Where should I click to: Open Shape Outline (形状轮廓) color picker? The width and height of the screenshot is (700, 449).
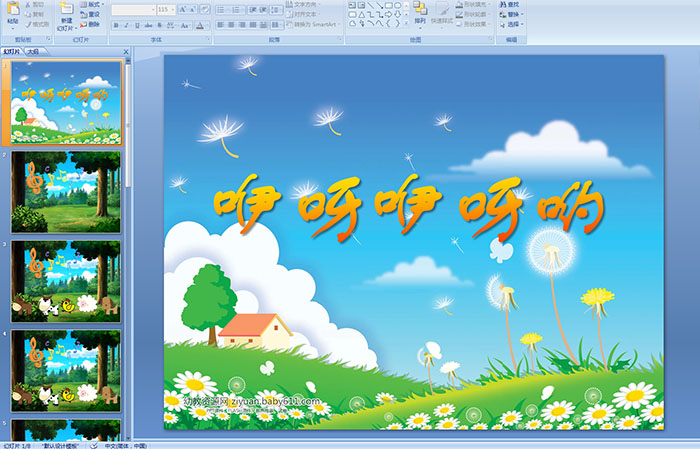(x=474, y=14)
